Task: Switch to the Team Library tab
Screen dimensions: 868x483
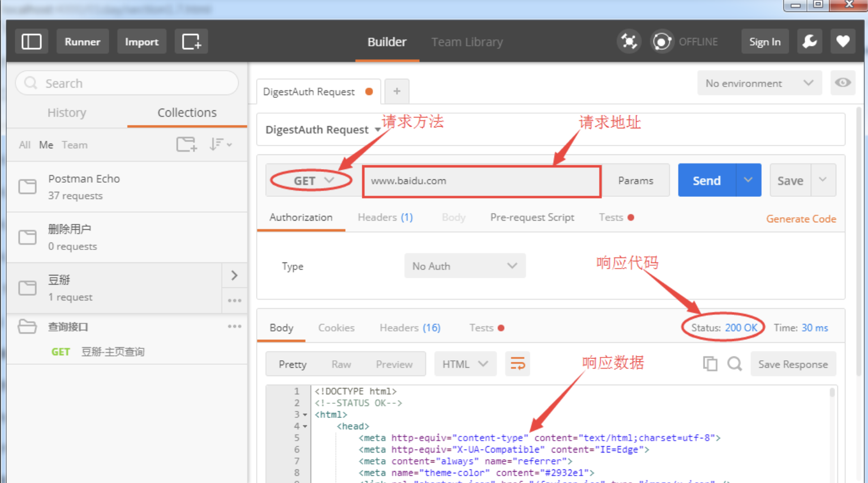Action: point(467,42)
